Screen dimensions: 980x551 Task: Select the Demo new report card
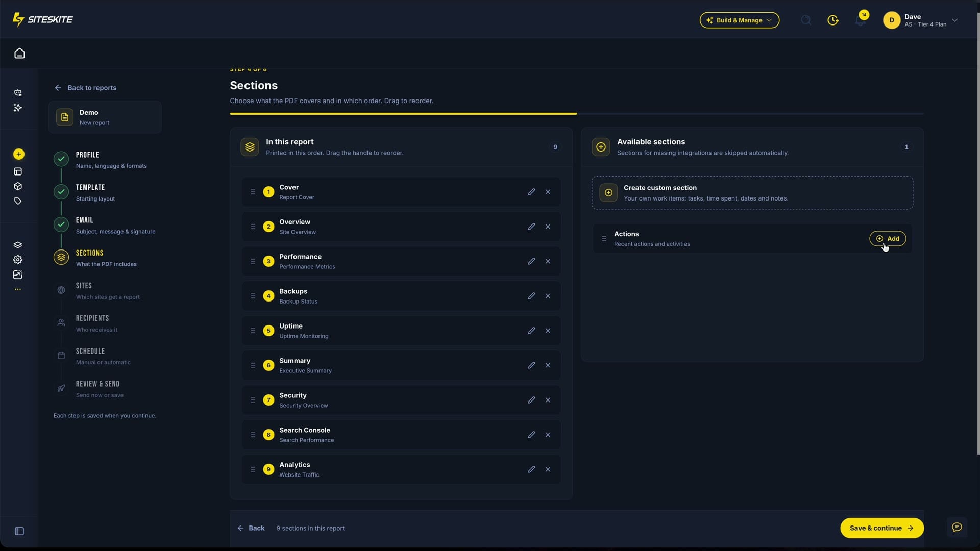point(105,117)
